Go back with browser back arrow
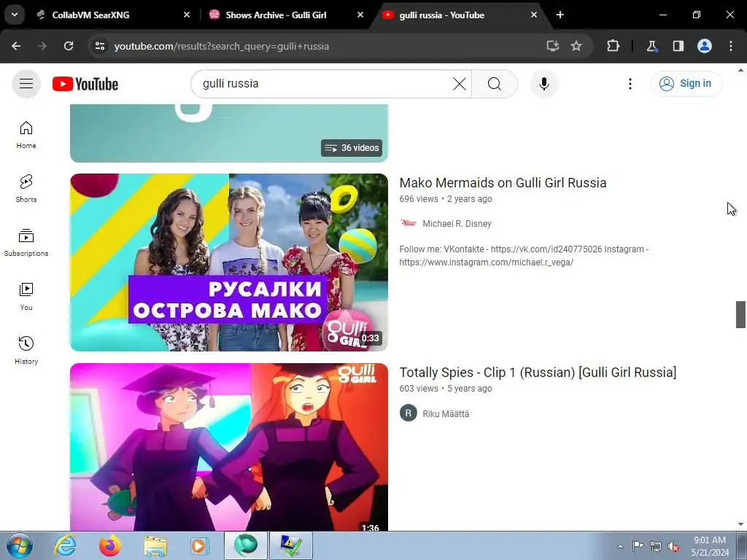Screen dimensions: 747x560 point(16,46)
